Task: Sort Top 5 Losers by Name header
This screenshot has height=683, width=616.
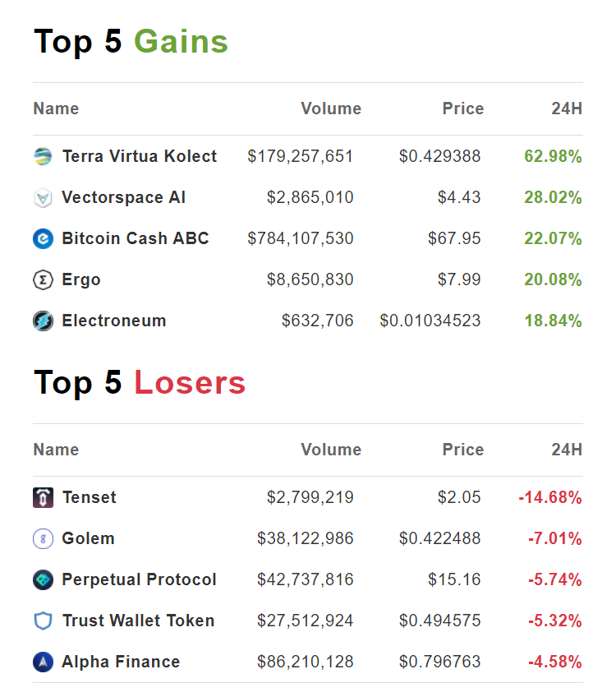Action: [x=56, y=450]
